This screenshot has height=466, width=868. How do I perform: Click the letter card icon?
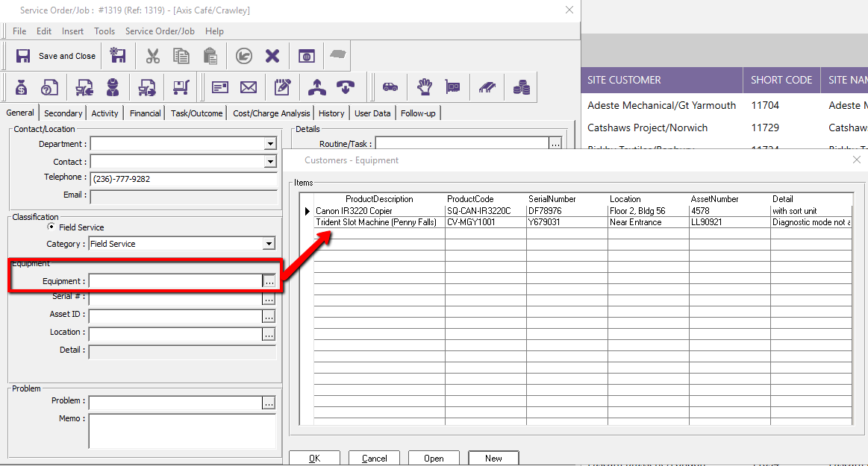pyautogui.click(x=219, y=87)
